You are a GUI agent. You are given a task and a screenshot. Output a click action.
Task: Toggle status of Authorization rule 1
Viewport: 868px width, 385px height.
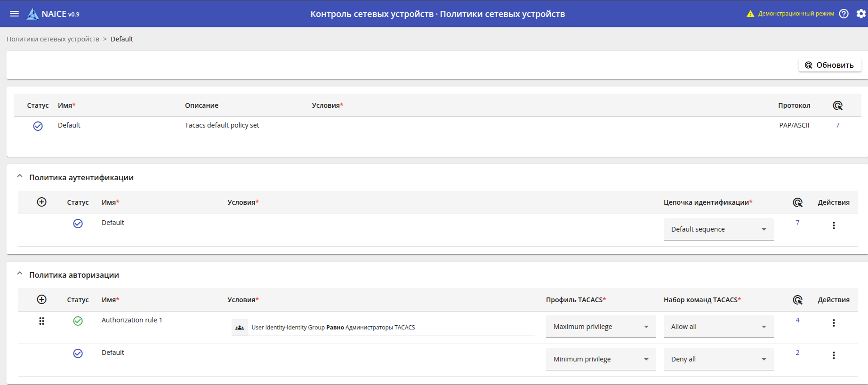pyautogui.click(x=78, y=321)
